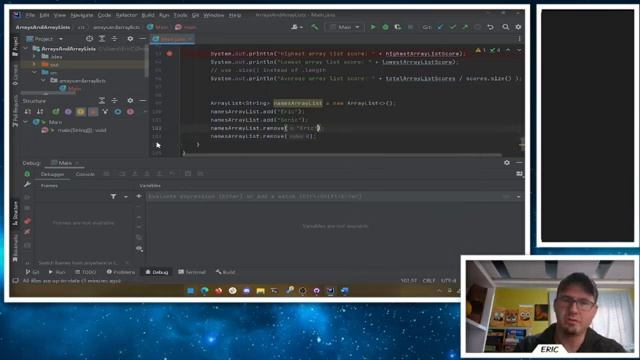Open Search Everywhere magnifier icon
Image resolution: width=640 pixels, height=360 pixels.
[506, 27]
